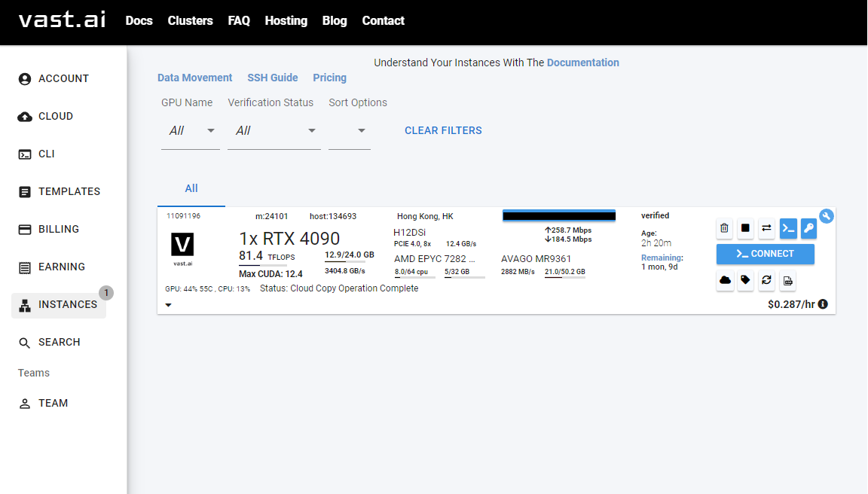The width and height of the screenshot is (868, 494).
Task: Open the Sort Options dropdown
Action: 350,131
